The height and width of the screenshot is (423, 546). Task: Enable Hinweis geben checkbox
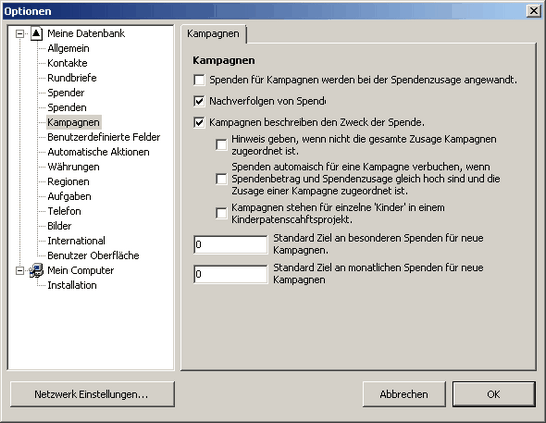221,145
